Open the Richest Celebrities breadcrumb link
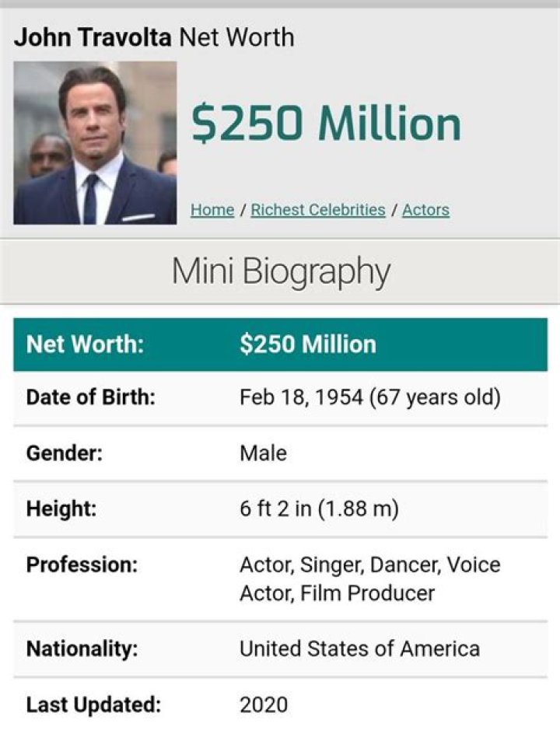This screenshot has width=560, height=748. [318, 210]
